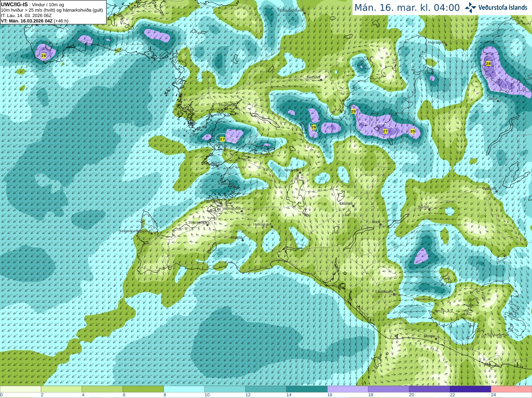The width and height of the screenshot is (532, 398).
Task: Click the Straumsvík station label
Action: coord(197,222)
